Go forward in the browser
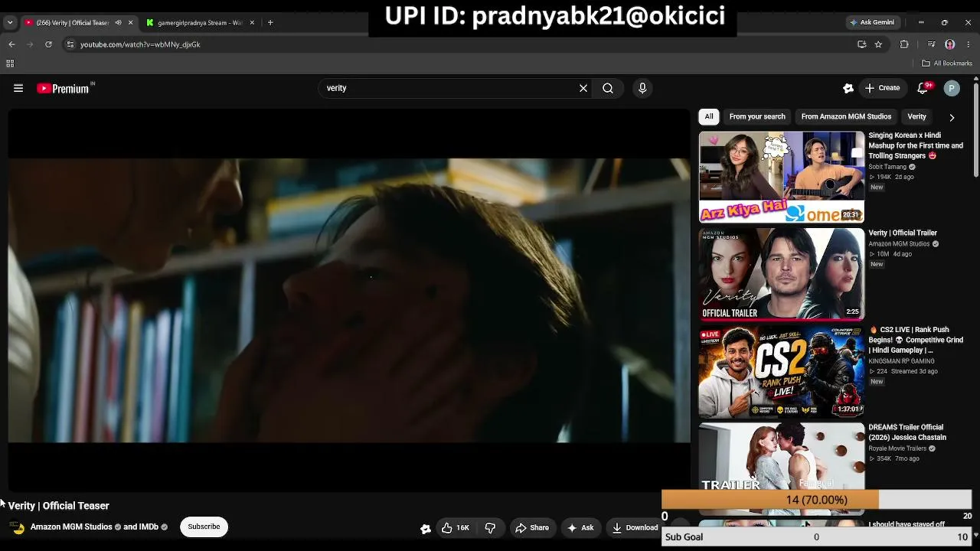This screenshot has width=980, height=551. point(30,44)
